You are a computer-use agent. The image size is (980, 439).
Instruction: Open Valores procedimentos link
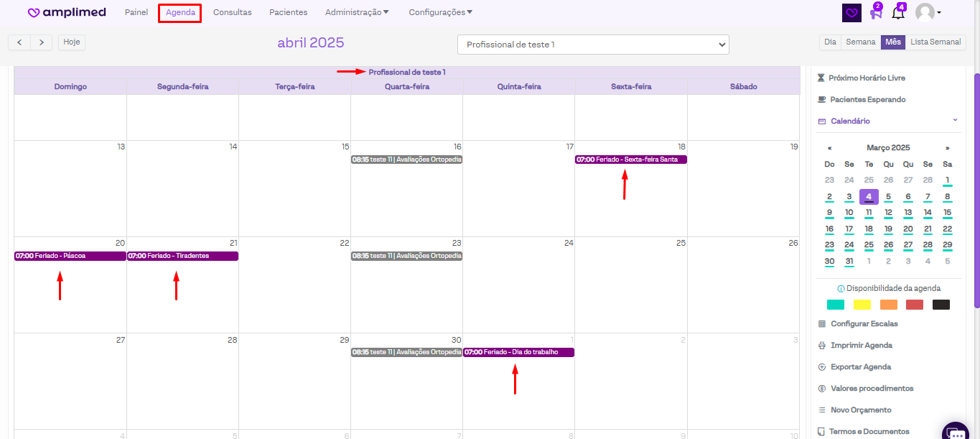pos(872,389)
